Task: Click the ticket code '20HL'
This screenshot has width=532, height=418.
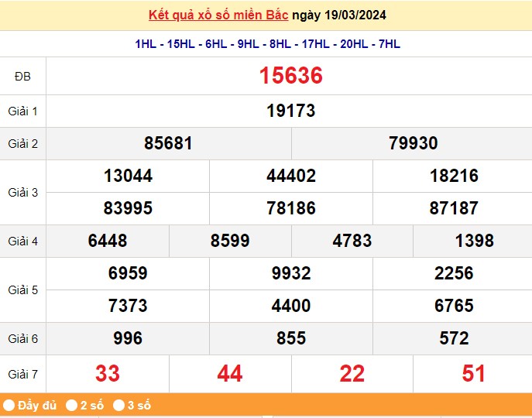Action: point(354,44)
